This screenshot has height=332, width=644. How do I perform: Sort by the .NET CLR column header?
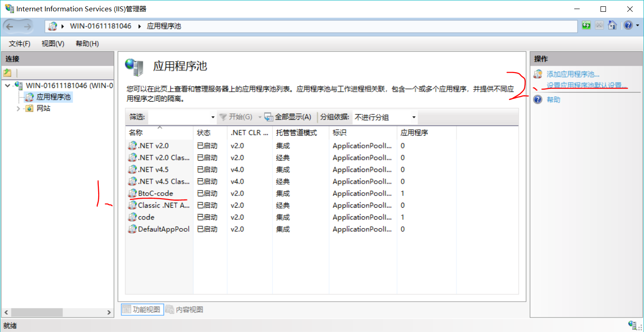(x=250, y=133)
